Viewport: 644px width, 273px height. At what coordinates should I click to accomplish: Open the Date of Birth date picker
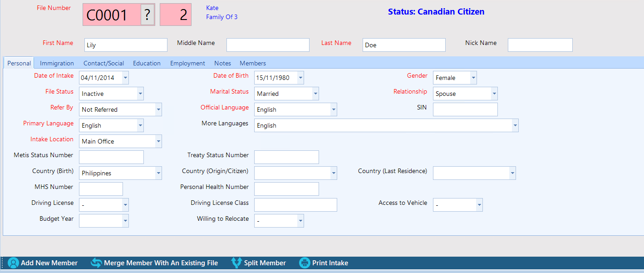pos(300,78)
